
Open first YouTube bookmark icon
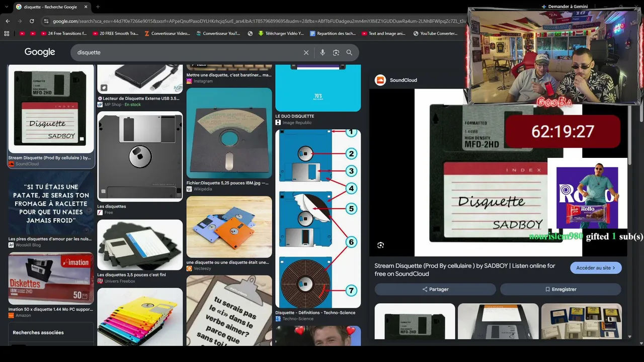[22, 34]
